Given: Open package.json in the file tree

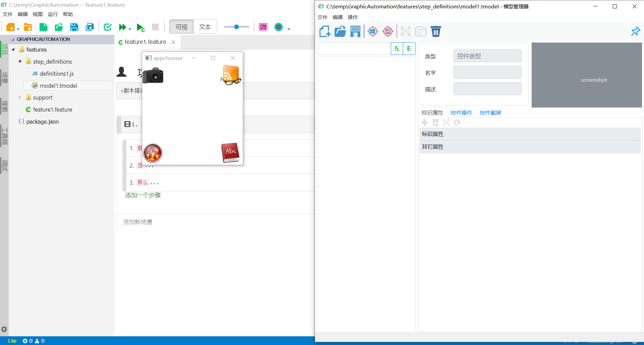Looking at the screenshot, I should 43,122.
